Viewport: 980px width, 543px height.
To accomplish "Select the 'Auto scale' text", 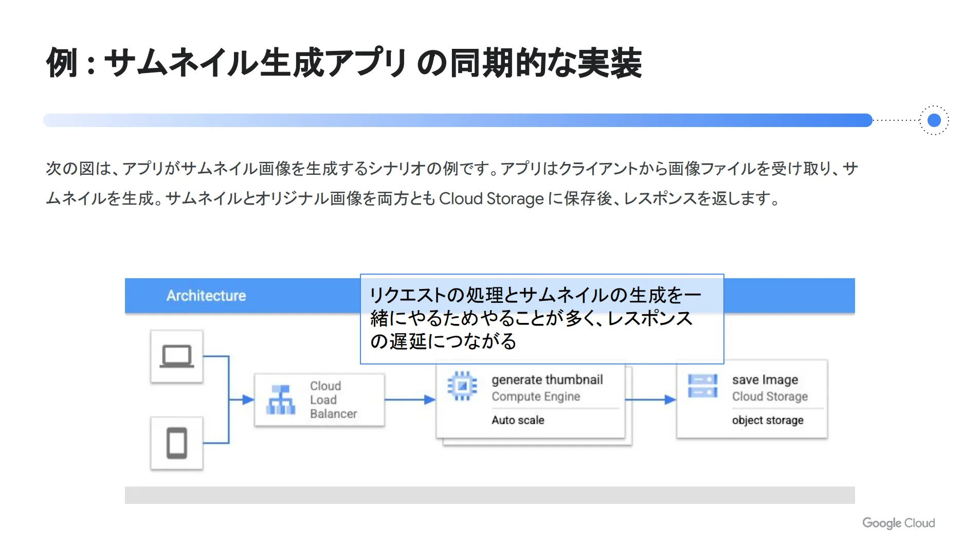I will 518,420.
